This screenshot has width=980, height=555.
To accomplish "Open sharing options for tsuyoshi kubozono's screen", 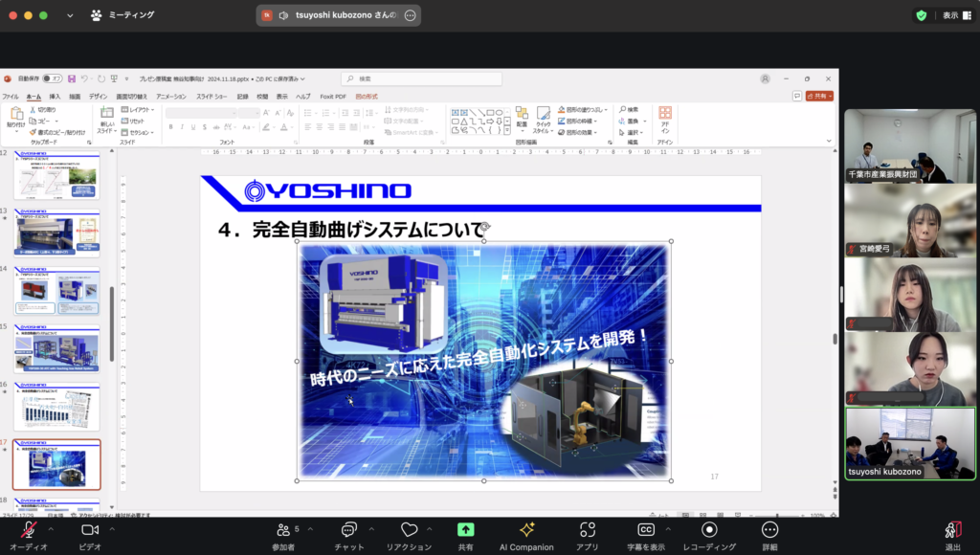I will pos(410,15).
